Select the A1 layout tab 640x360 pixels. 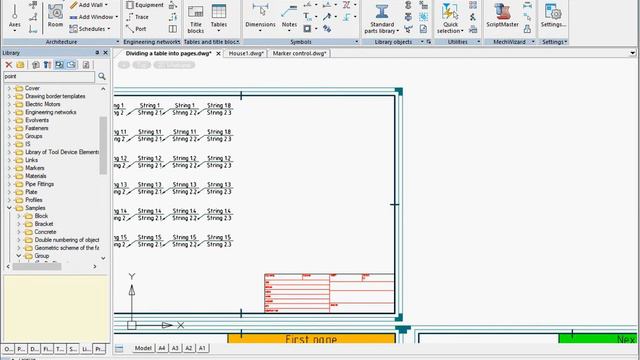point(202,348)
